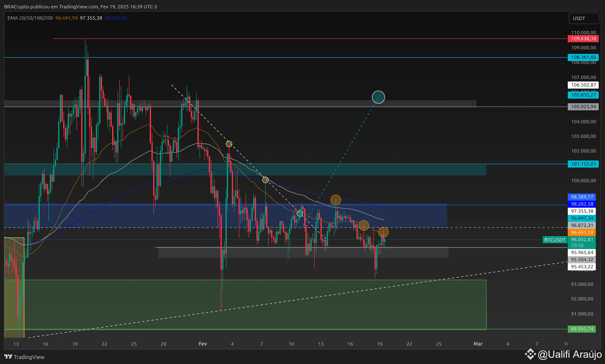Click the white 106.502,87 price label

coord(583,85)
